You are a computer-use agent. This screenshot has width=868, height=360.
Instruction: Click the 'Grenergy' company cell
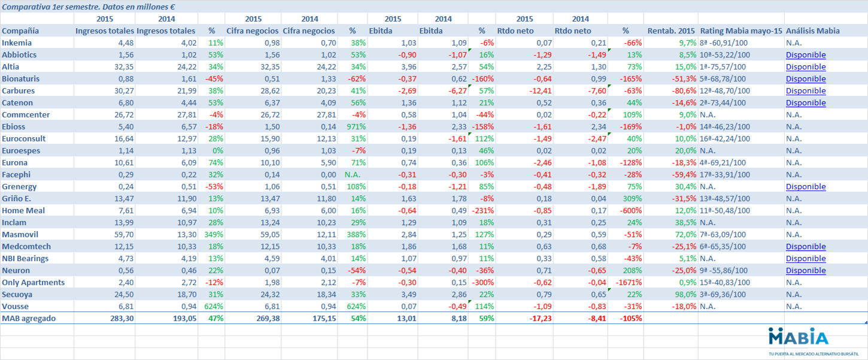(19, 186)
